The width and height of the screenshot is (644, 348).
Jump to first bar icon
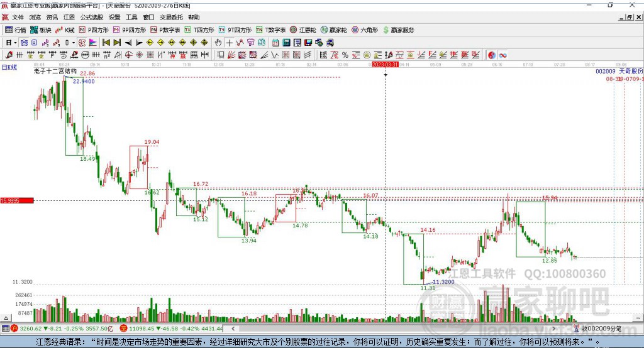(x=106, y=43)
